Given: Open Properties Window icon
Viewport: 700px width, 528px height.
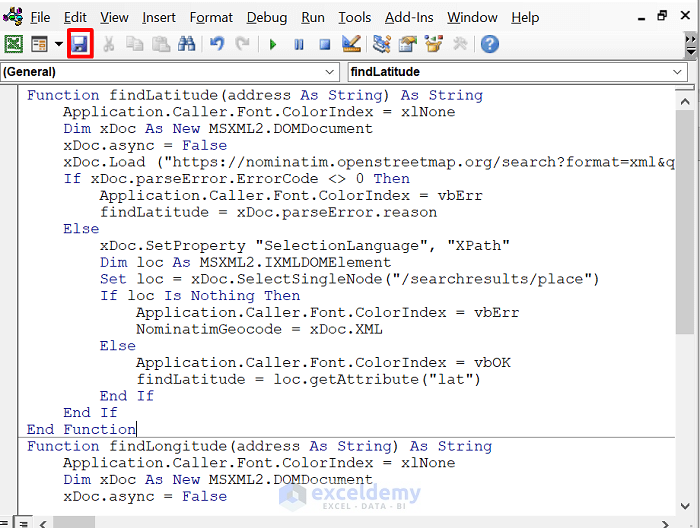Looking at the screenshot, I should (x=408, y=44).
